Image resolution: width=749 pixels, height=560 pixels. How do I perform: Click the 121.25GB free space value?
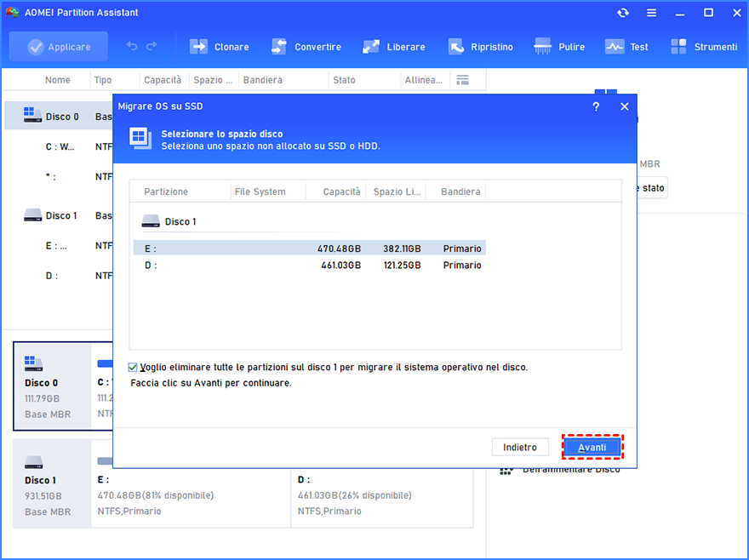pyautogui.click(x=403, y=266)
